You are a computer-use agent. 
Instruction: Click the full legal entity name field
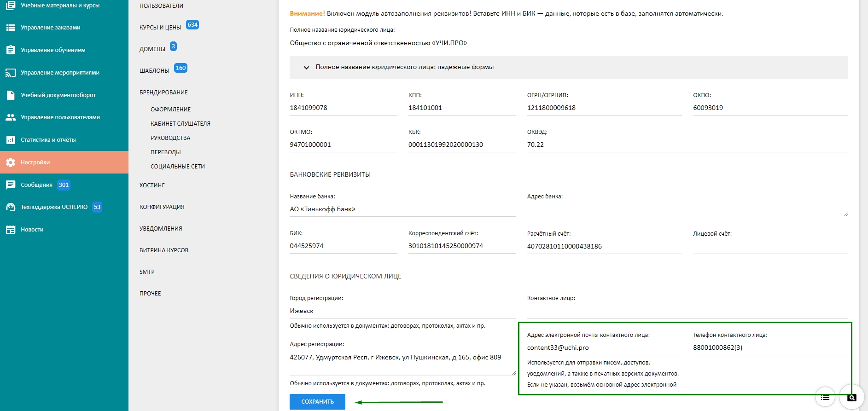[x=569, y=43]
